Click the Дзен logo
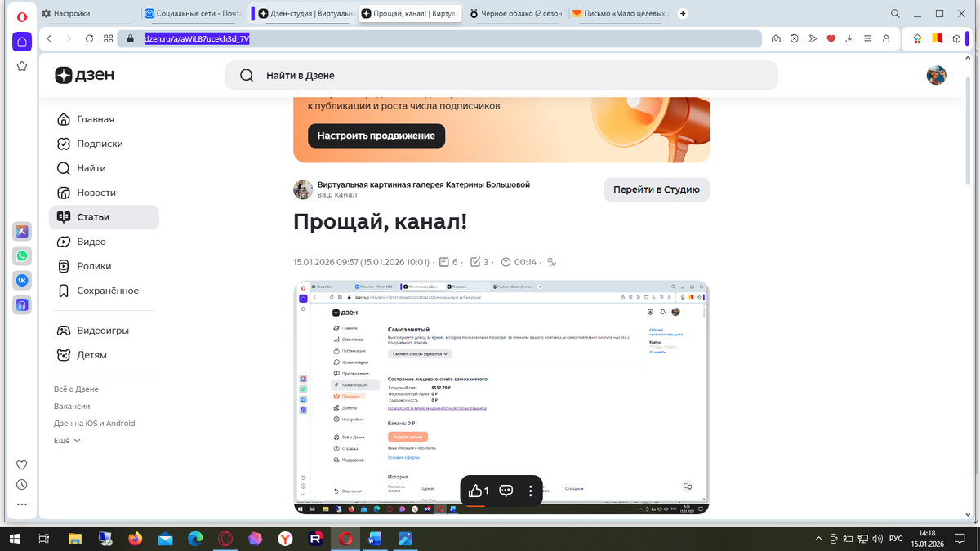The image size is (980, 551). pyautogui.click(x=85, y=75)
